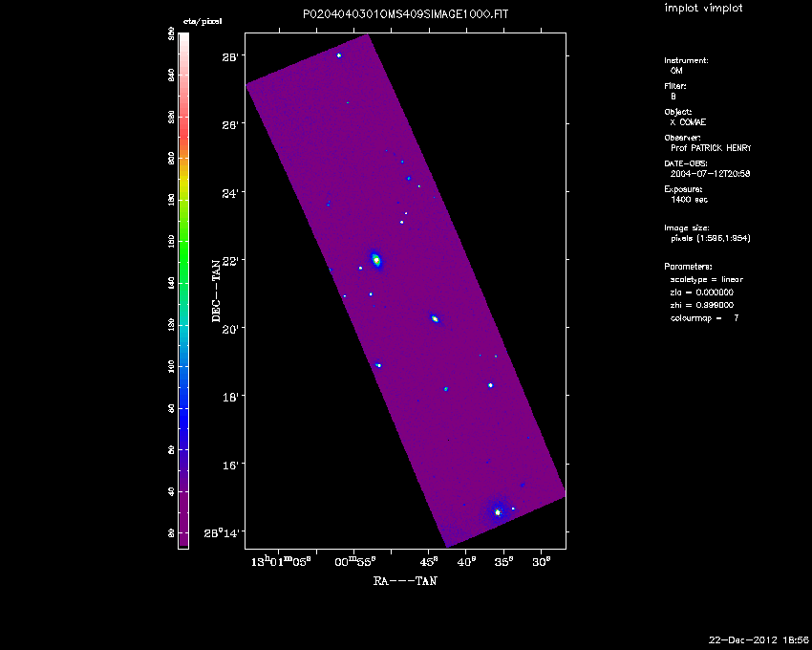Screen dimensions: 812x650
Task: Select the bright star at the image bottom
Action: (498, 512)
